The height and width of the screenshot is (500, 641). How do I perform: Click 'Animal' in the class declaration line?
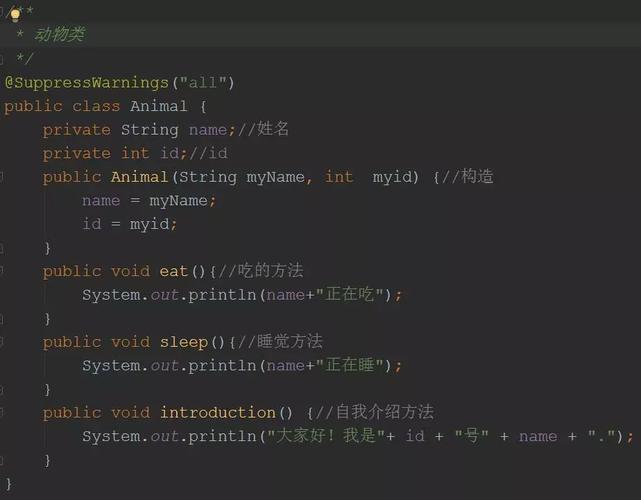coord(159,106)
